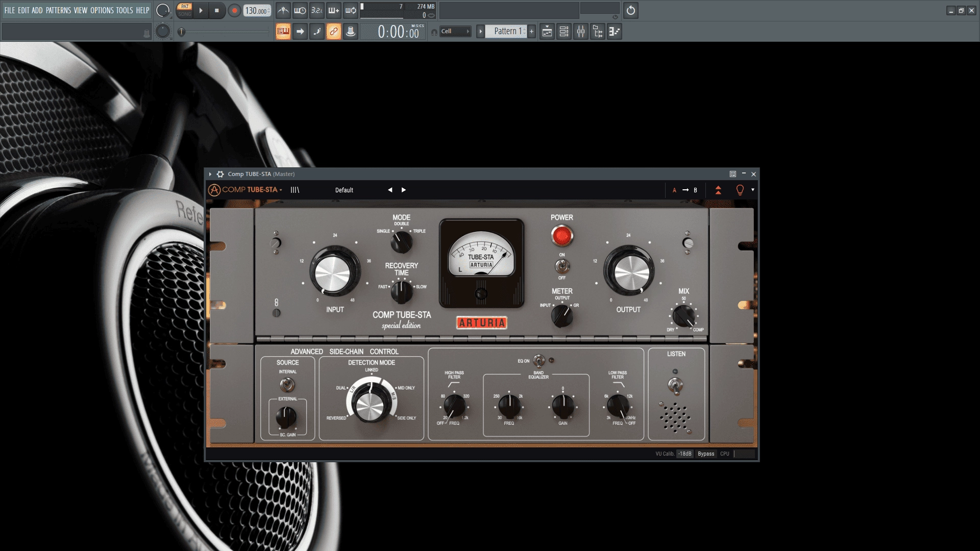Open the FILE menu
The image size is (980, 551).
pos(10,10)
